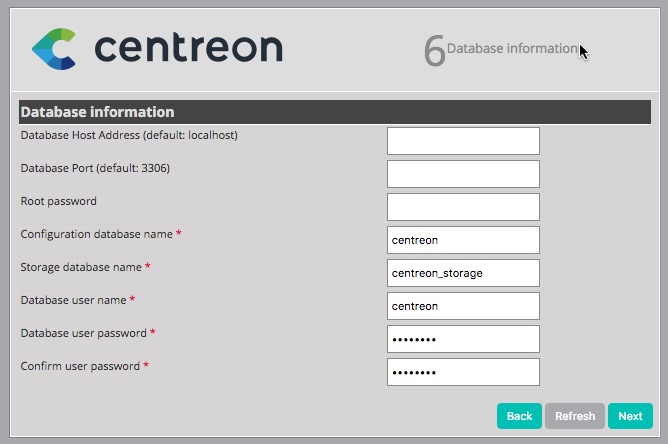The image size is (668, 444).
Task: Click the Storage database name label
Action: [x=81, y=267]
